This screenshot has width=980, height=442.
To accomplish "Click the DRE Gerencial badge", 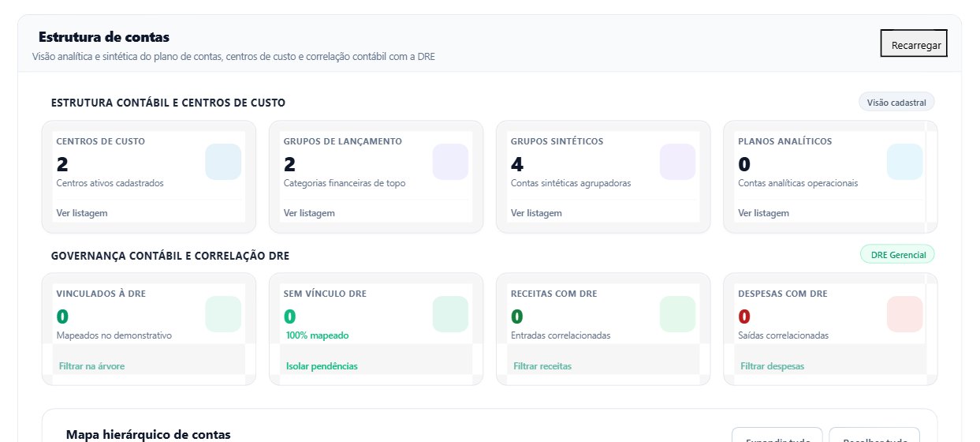I will pos(897,254).
